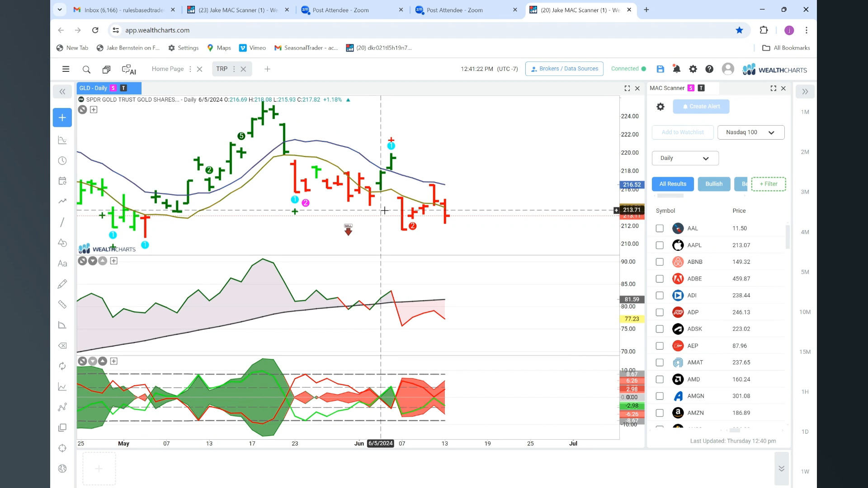
Task: Check the ADSK row checkbox
Action: pos(660,329)
